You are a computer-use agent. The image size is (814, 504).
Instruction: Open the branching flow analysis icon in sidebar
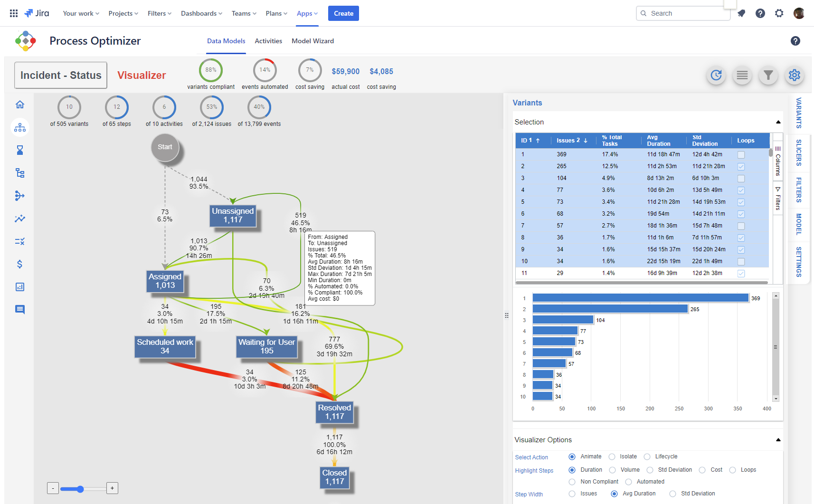[20, 196]
